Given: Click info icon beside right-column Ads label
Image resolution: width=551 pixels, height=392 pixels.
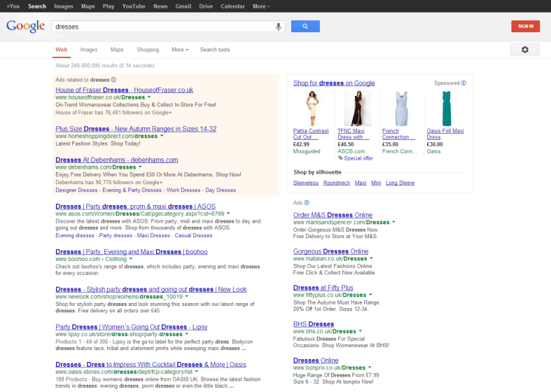Looking at the screenshot, I should 307,203.
